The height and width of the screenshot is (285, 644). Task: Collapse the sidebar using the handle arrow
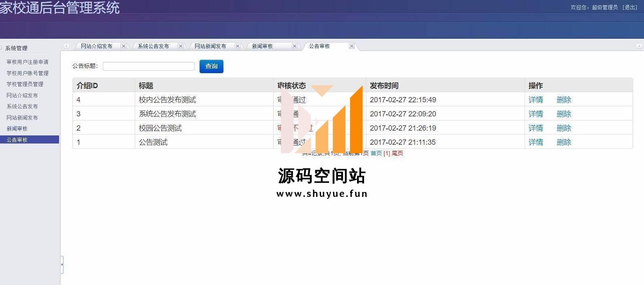[x=62, y=264]
